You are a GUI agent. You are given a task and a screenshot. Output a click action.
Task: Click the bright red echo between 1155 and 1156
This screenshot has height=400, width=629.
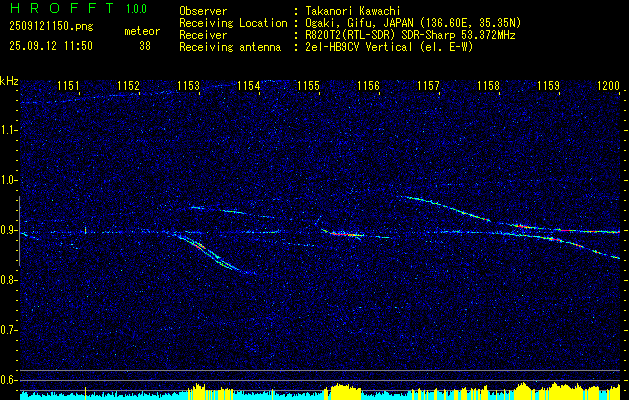coord(344,234)
